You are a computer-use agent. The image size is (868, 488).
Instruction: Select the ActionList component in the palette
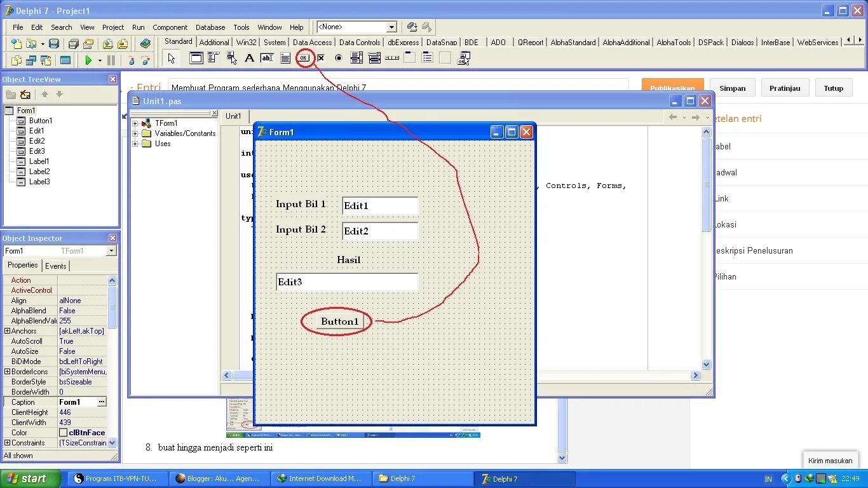[464, 58]
